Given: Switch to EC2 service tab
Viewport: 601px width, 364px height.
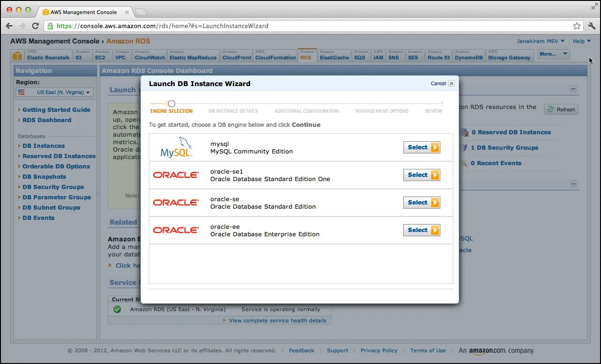Looking at the screenshot, I should 101,55.
